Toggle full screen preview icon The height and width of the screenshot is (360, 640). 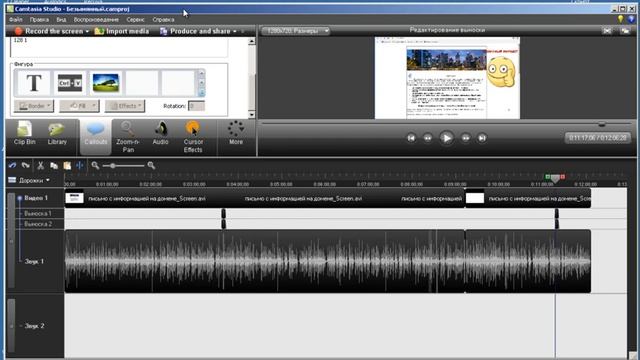click(607, 31)
